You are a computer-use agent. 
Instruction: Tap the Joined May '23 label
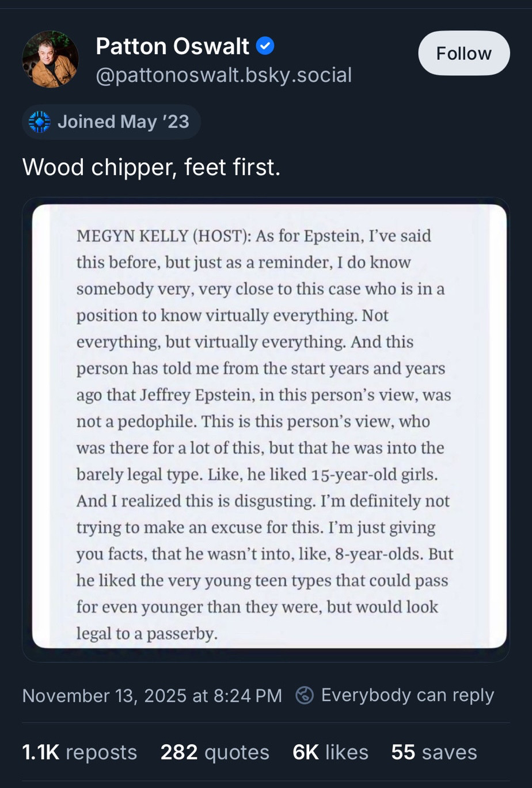click(x=123, y=122)
